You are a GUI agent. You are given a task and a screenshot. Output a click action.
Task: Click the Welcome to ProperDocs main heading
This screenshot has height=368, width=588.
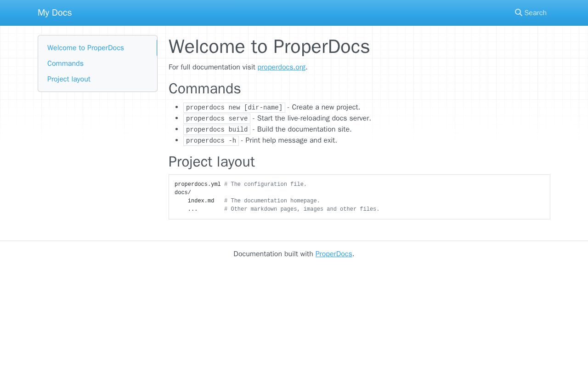point(269,46)
